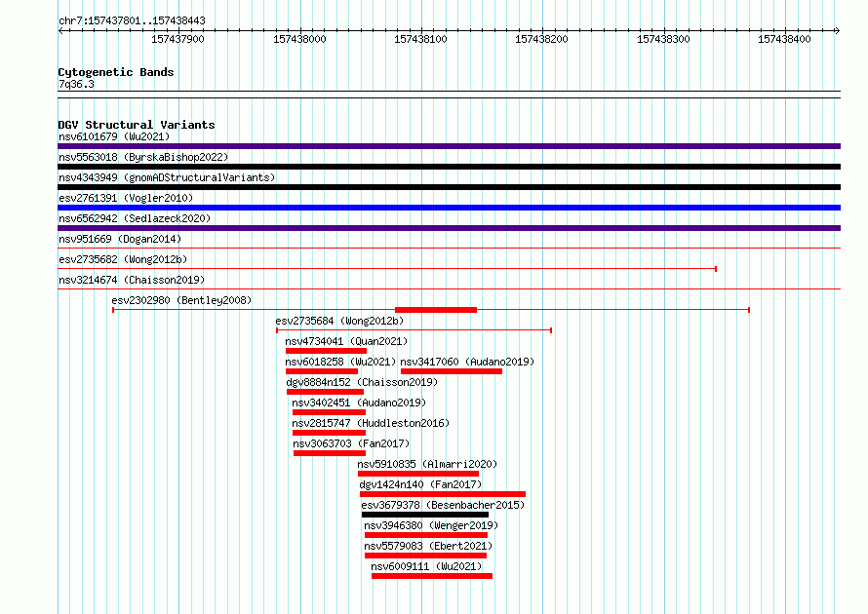Select the nsv5579083 (Ebert2021) label

click(428, 546)
